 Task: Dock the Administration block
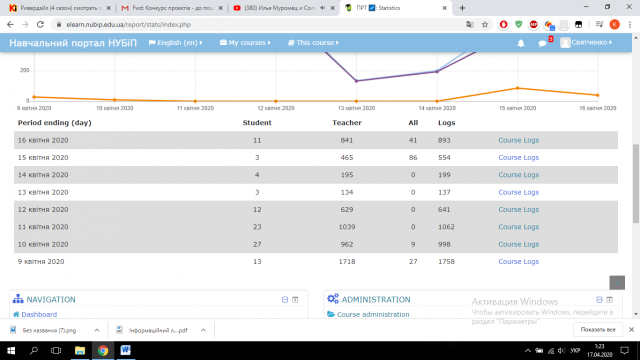(x=609, y=300)
